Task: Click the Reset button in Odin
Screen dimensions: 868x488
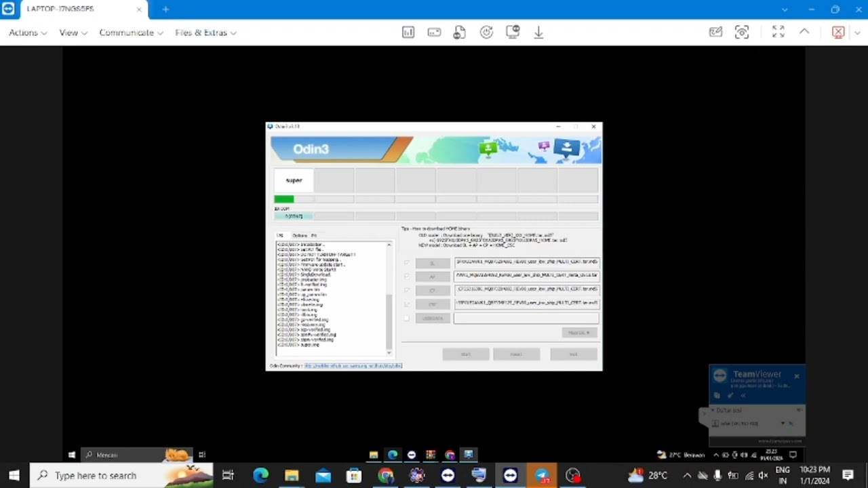Action: pos(516,354)
